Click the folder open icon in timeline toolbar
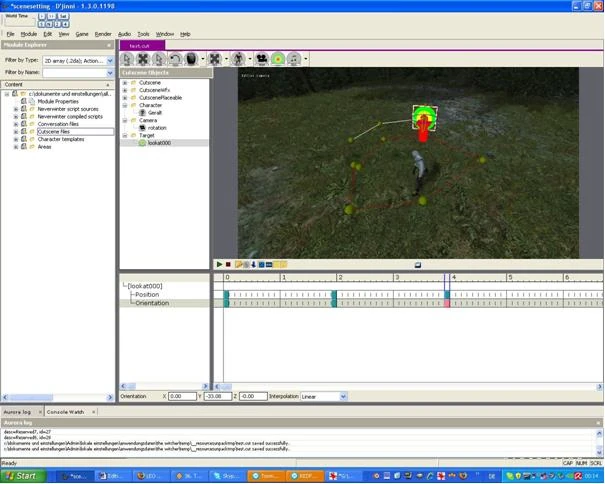605x484 pixels. tap(238, 264)
